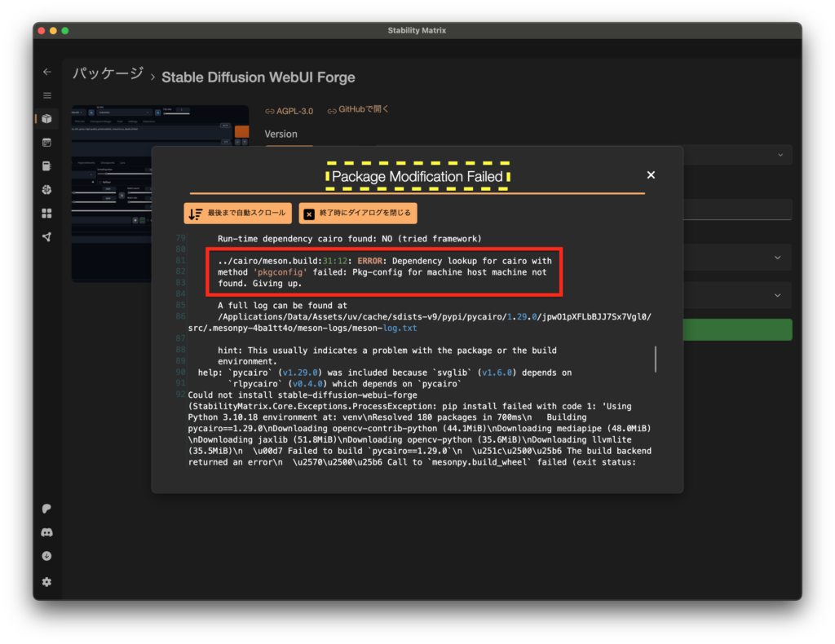Open the downloads arrow icon in sidebar

tap(46, 556)
